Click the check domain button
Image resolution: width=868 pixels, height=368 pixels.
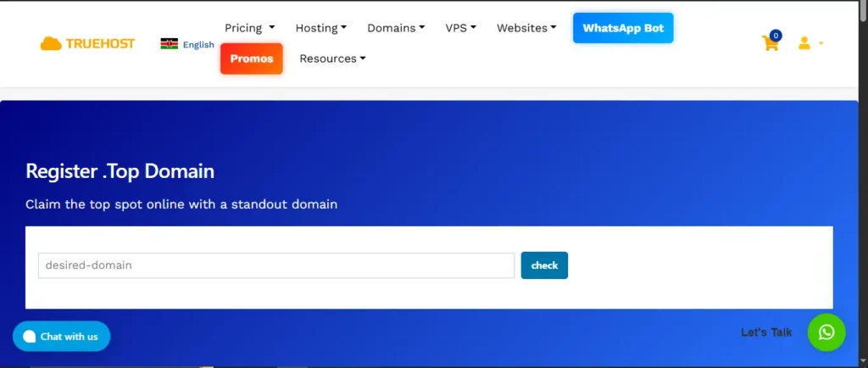point(544,265)
